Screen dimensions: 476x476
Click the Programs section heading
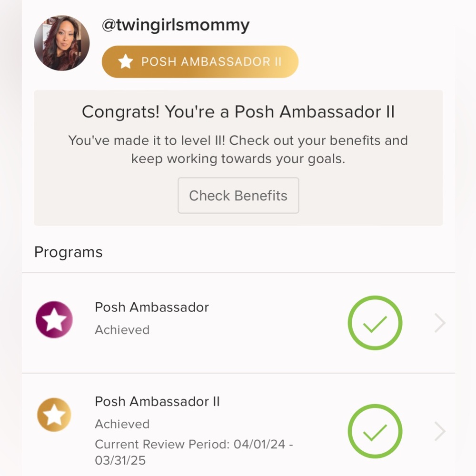(x=69, y=252)
